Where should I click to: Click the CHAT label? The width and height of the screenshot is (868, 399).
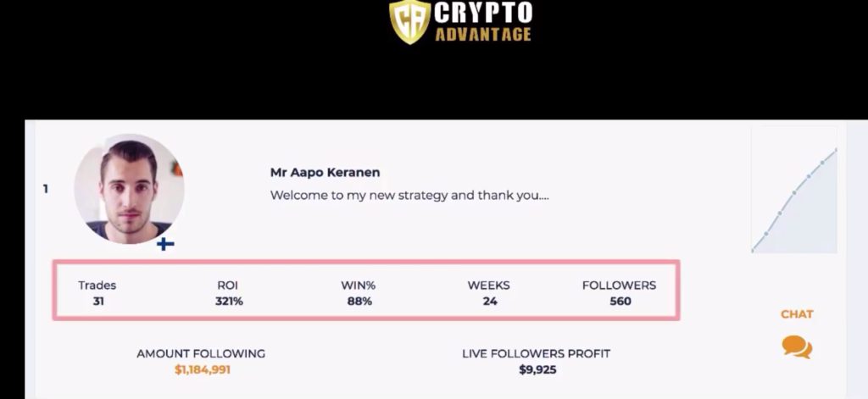[x=797, y=314]
